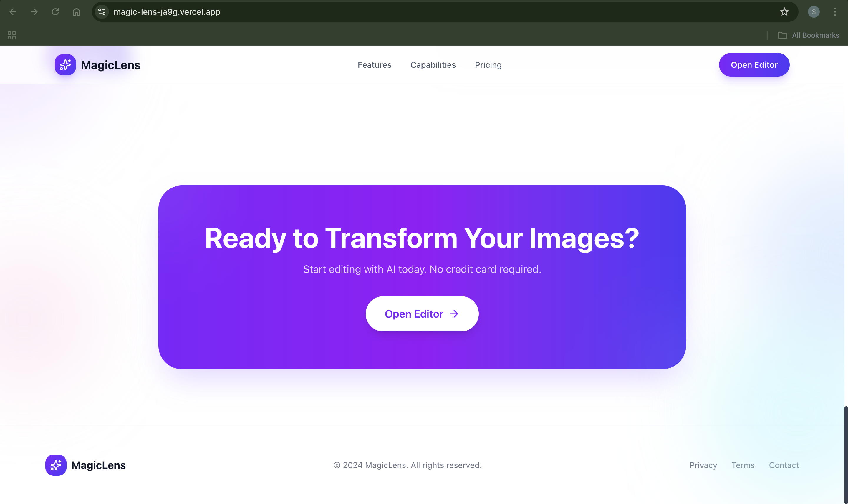
Task: View site information icon in address bar
Action: coord(102,12)
